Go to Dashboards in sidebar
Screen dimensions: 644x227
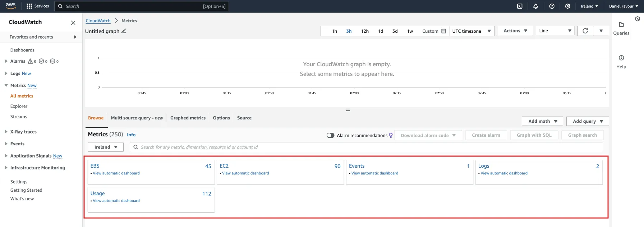pos(22,50)
